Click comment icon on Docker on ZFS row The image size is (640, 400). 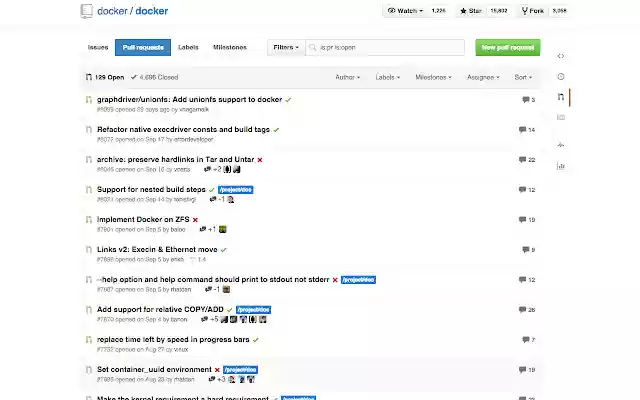522,220
